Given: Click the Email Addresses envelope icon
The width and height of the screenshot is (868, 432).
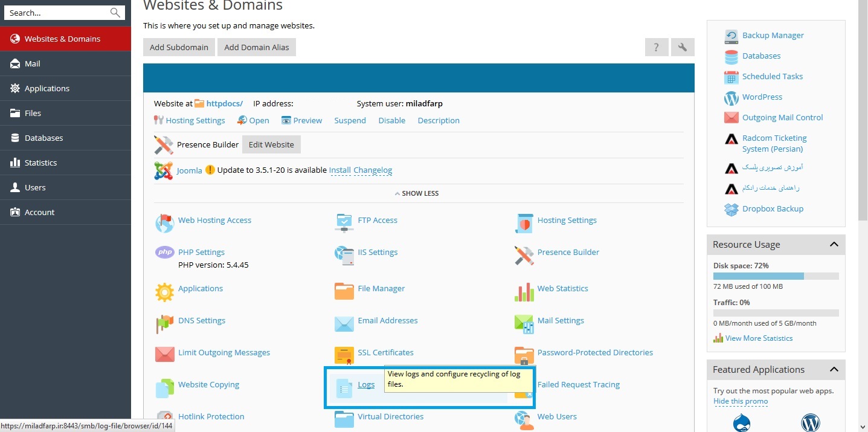Looking at the screenshot, I should tap(344, 323).
